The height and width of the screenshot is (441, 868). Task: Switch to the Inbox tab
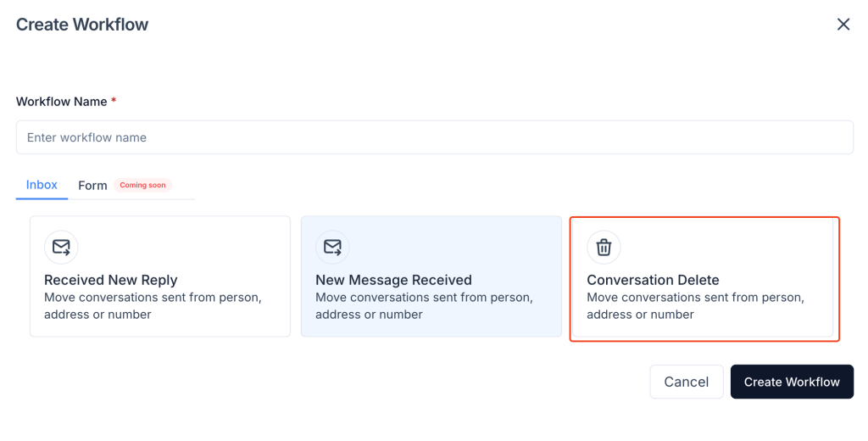click(x=42, y=185)
